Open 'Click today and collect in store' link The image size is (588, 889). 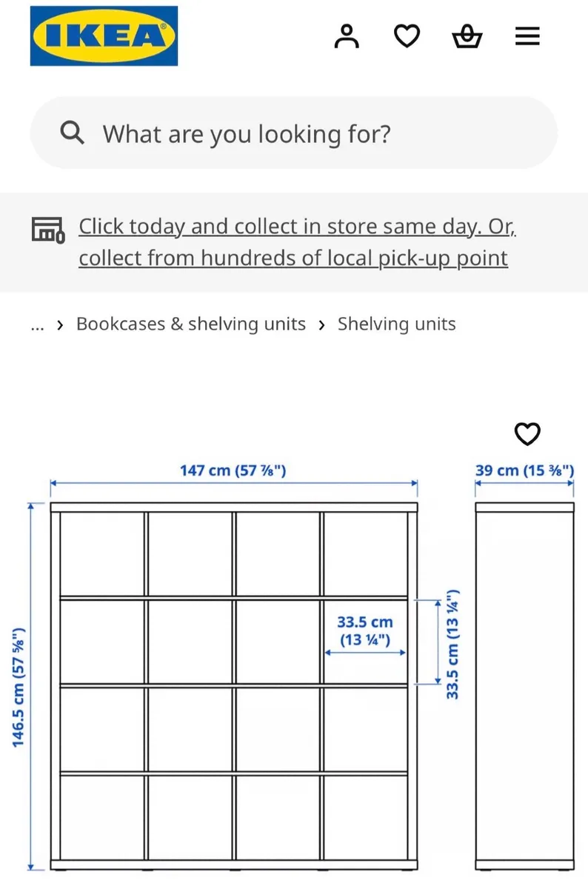click(x=298, y=226)
